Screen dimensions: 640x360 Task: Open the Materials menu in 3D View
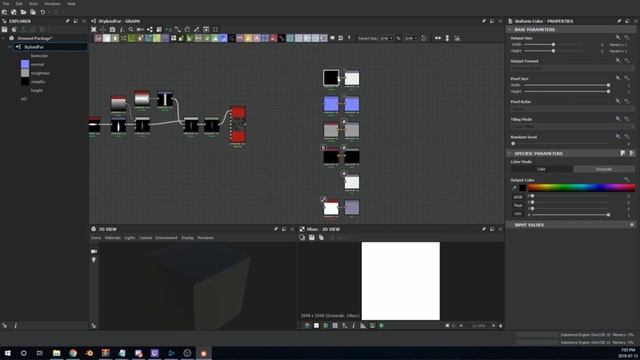113,238
